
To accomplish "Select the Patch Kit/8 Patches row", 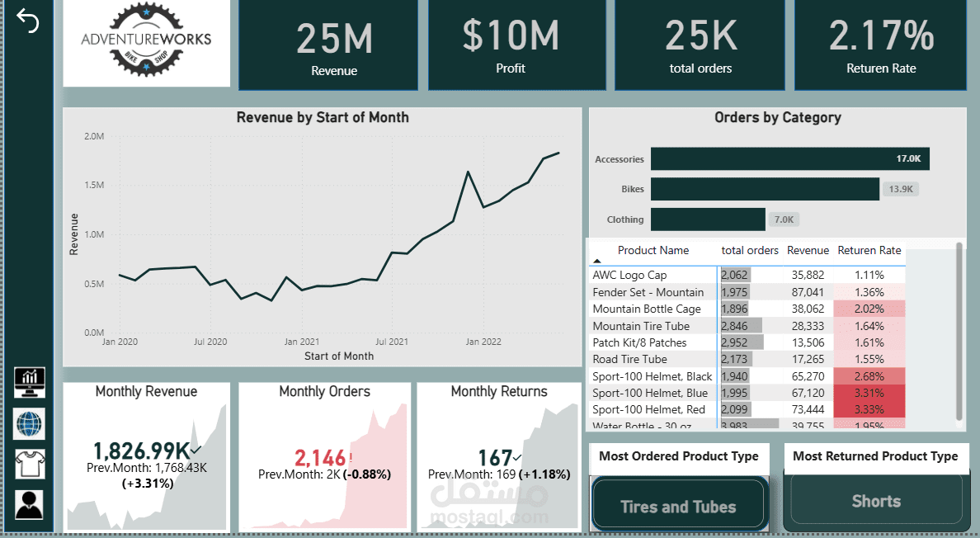I will click(747, 342).
